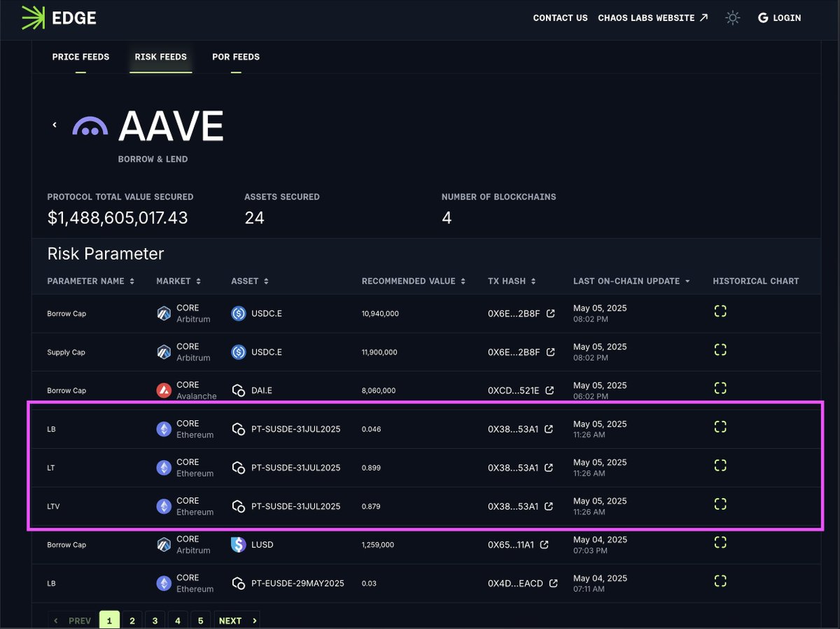The image size is (840, 629).
Task: Click tx hash 0X6E...2B8F in Borrow Cap row
Action: click(514, 314)
